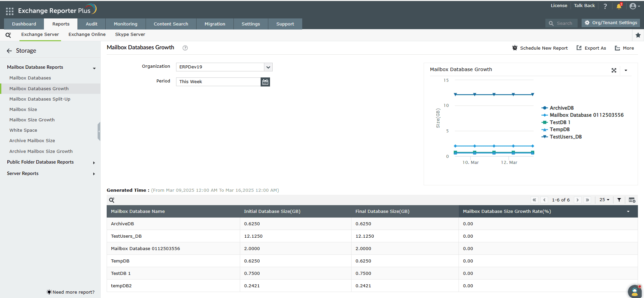Select Exchange Online sub-tab
The image size is (644, 298).
87,35
